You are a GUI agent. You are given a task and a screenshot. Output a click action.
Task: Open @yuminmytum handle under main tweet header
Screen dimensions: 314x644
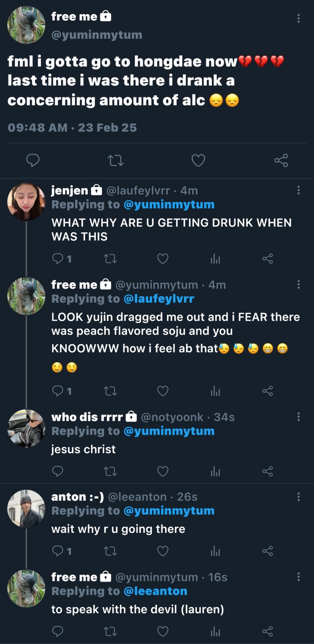click(x=97, y=35)
